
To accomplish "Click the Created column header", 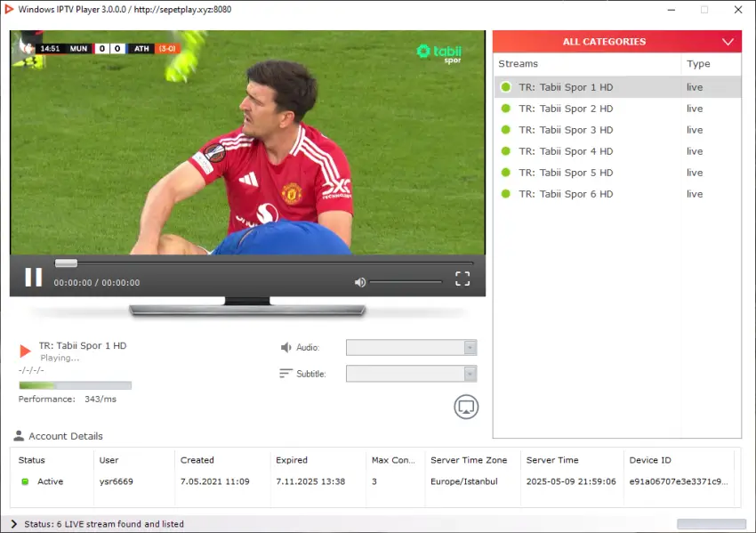I will point(197,460).
